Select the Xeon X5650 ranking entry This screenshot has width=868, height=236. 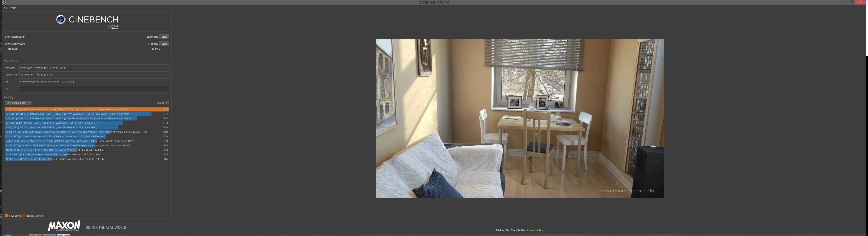[x=87, y=159]
